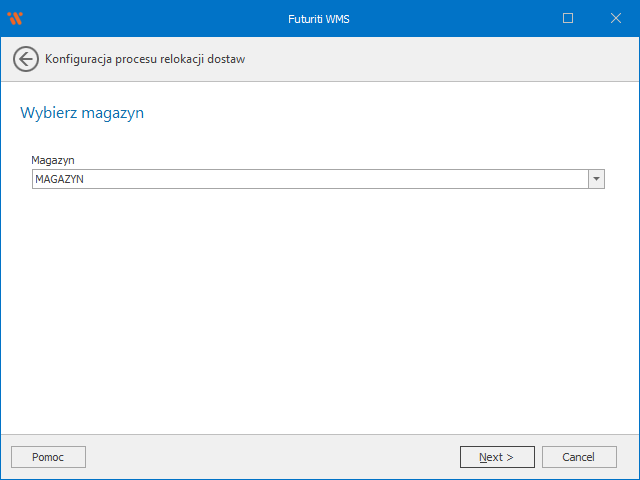Viewport: 640px width, 480px height.
Task: Click the Futuriti WMS logo icon
Action: pos(15,18)
